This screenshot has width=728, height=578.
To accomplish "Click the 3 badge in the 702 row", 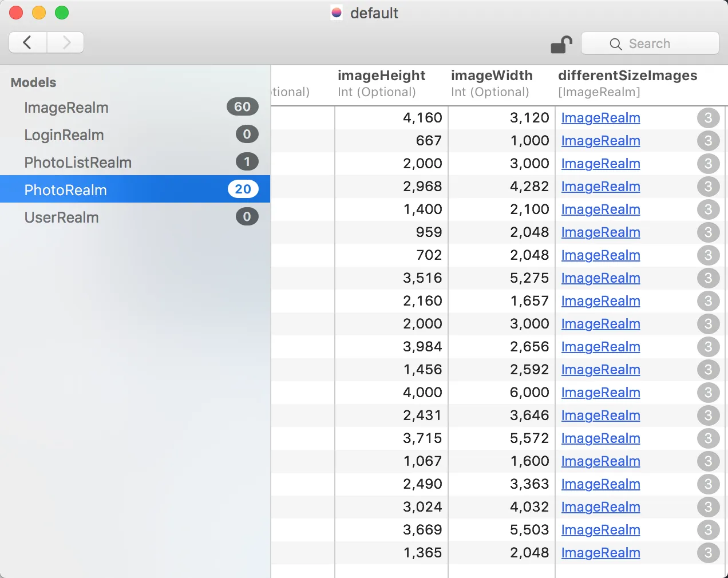I will coord(708,255).
